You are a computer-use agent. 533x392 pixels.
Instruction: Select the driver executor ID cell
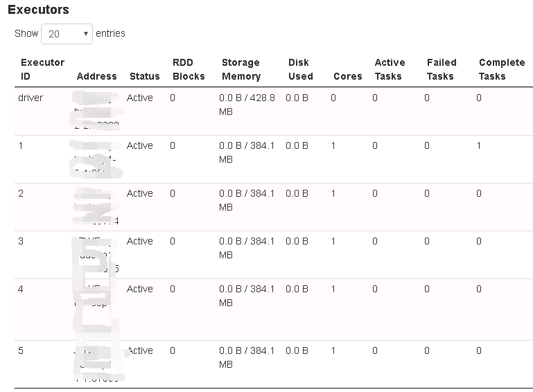(x=30, y=98)
